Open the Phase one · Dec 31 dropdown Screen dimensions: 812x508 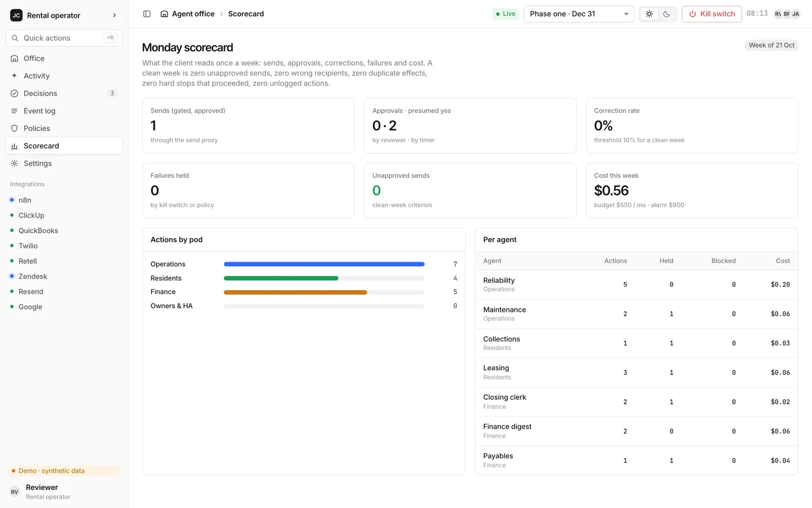[x=579, y=14]
